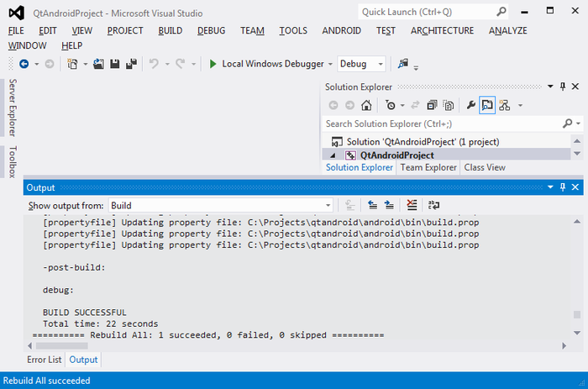Click in the Quick Launch search field
The width and height of the screenshot is (588, 389).
428,12
